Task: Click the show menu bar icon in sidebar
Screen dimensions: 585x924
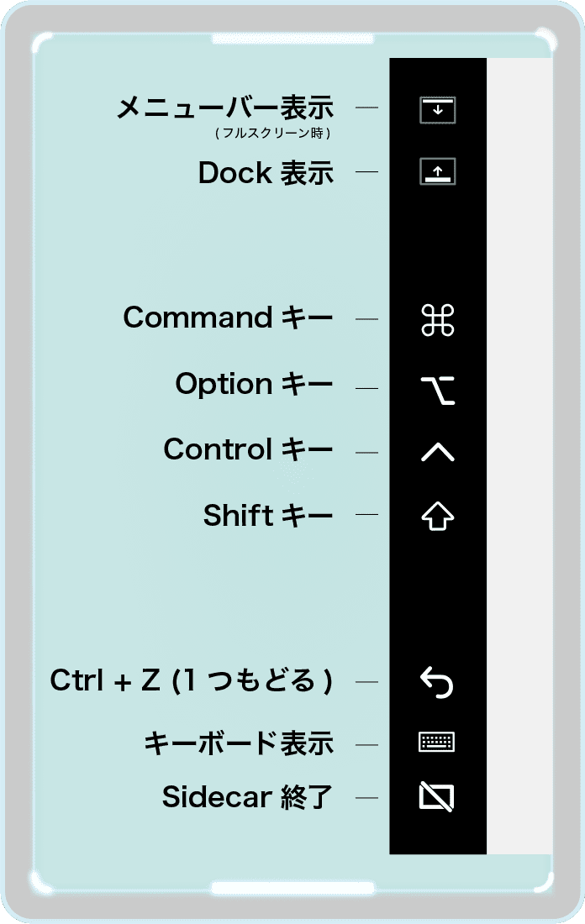Action: (438, 110)
